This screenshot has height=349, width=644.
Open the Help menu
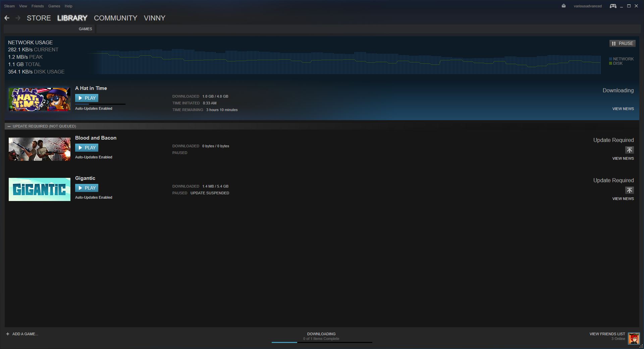[68, 6]
